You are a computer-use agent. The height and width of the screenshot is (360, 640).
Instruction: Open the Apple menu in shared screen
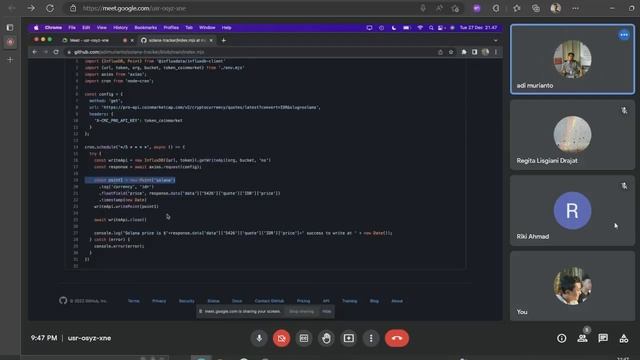point(36,28)
